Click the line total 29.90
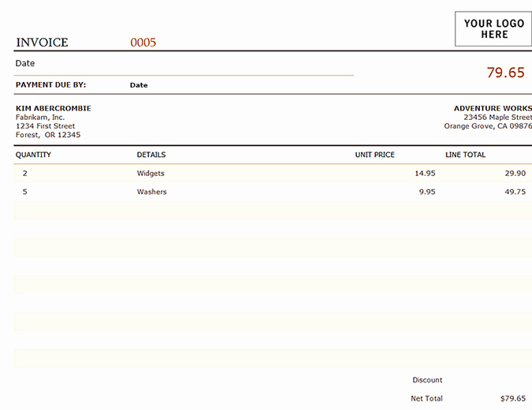This screenshot has width=532, height=410. pos(515,173)
